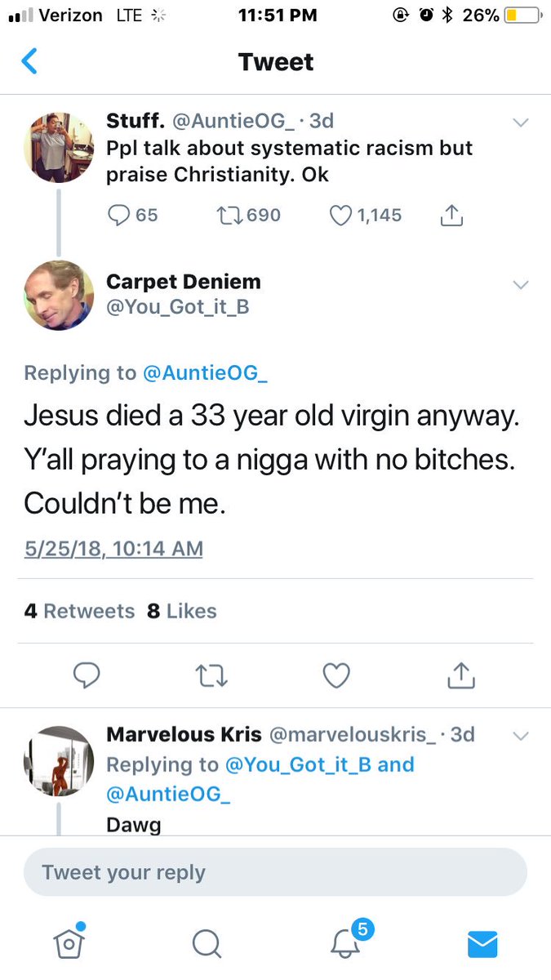The height and width of the screenshot is (980, 551).
Task: Share Stuff.'s tweet via share icon
Action: click(451, 214)
